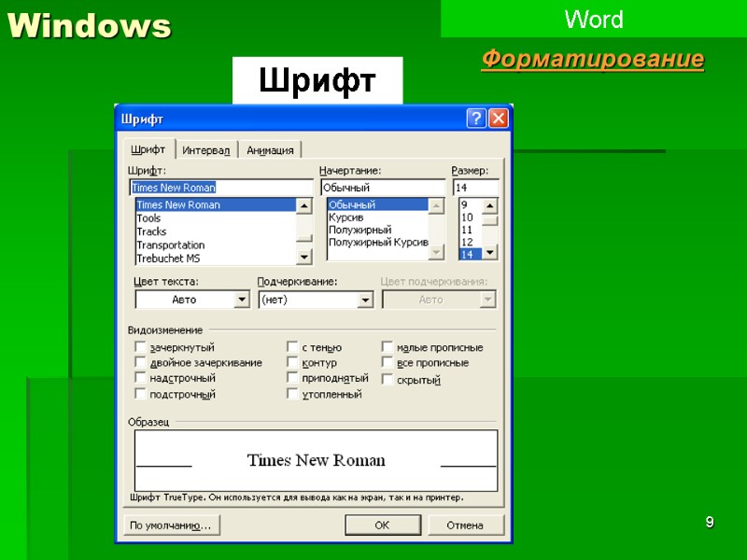
Task: Toggle the скрытый checkbox
Action: (x=387, y=380)
